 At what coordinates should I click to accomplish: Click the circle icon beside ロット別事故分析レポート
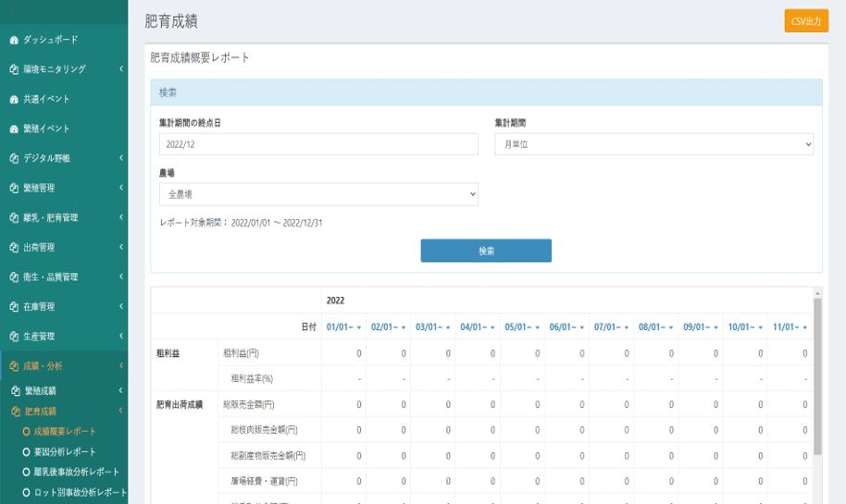[26, 493]
